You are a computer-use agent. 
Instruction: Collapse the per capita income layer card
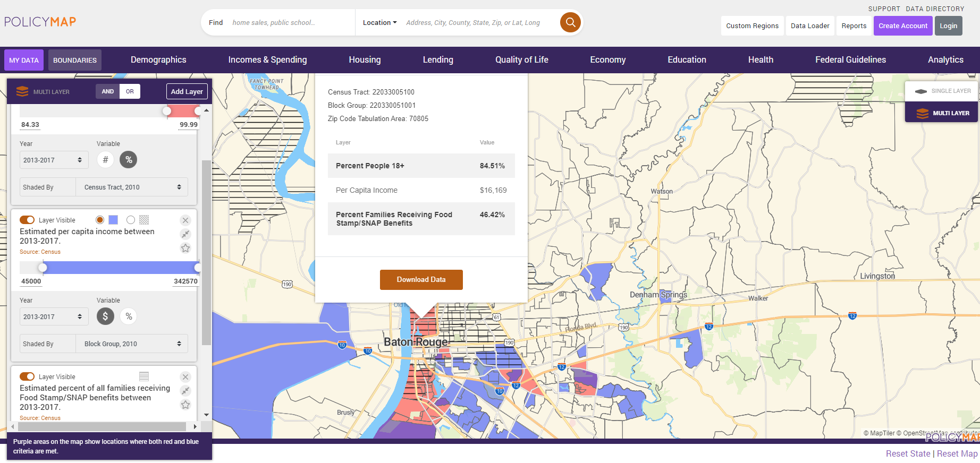(x=185, y=234)
